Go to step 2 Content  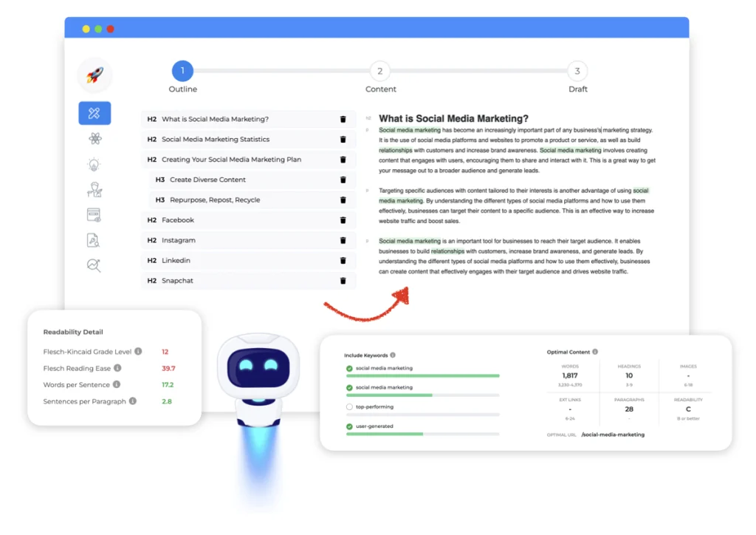click(x=380, y=72)
